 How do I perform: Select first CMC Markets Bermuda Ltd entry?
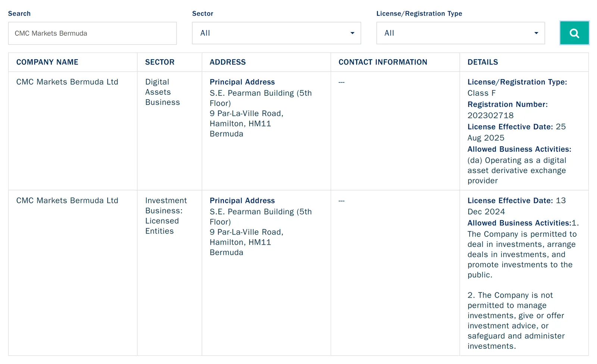pos(67,82)
